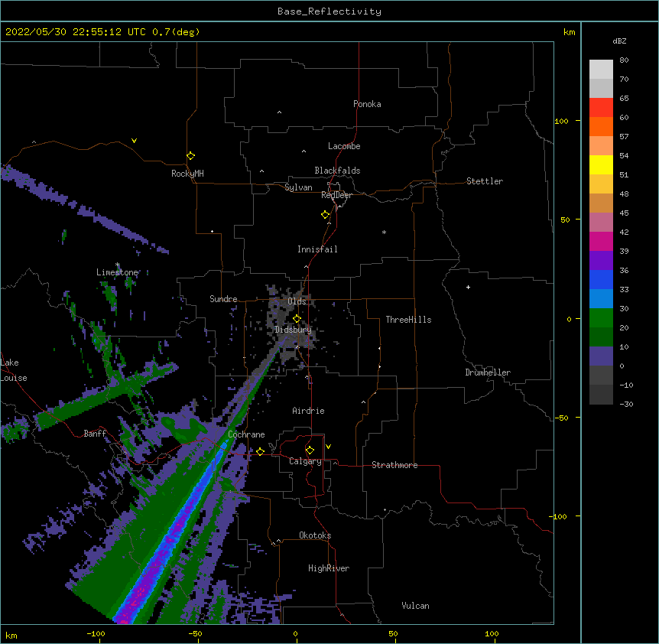Select the red 60-65 dBZ legend swatch
The width and height of the screenshot is (659, 644).
coord(601,108)
